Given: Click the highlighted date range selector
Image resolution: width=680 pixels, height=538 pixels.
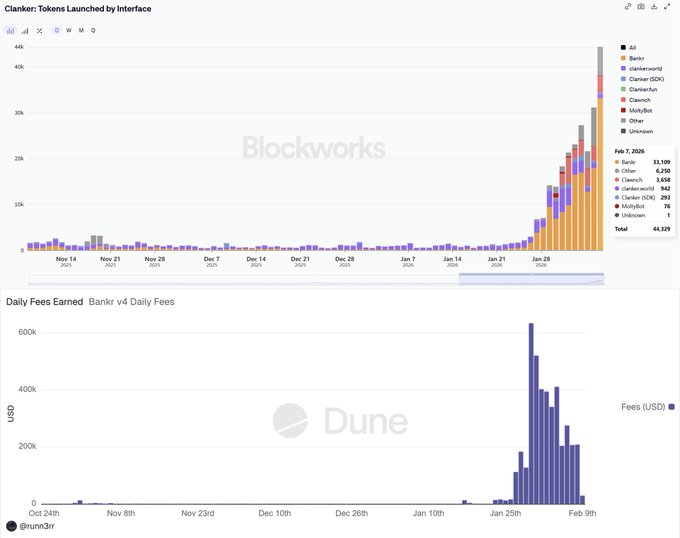Looking at the screenshot, I should click(531, 279).
